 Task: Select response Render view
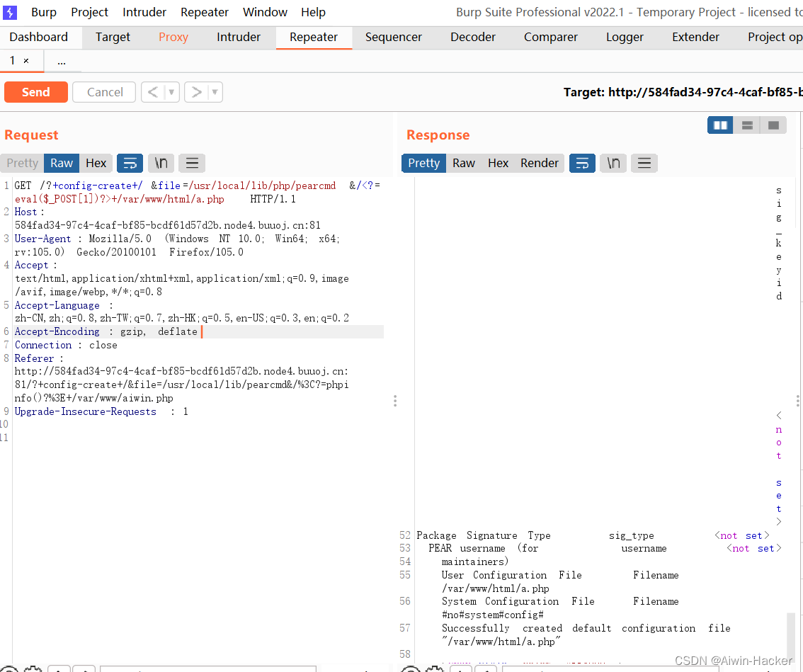540,164
